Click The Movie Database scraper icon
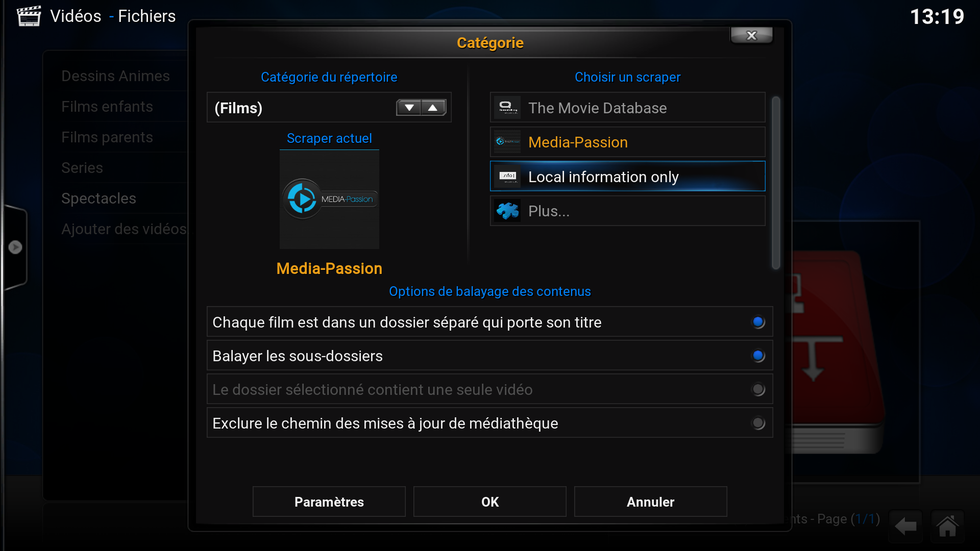The image size is (980, 551). (507, 108)
